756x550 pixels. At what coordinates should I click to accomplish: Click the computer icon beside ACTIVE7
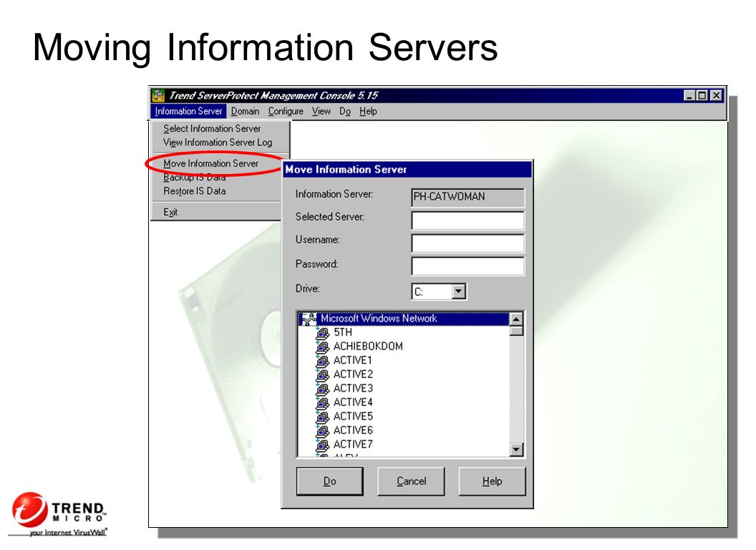point(322,445)
